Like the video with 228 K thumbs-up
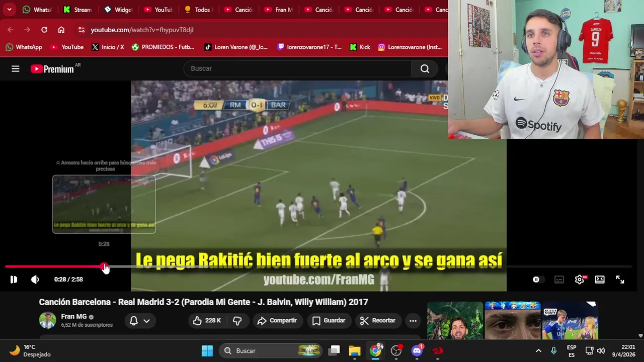The width and height of the screenshot is (644, 362). (x=207, y=320)
